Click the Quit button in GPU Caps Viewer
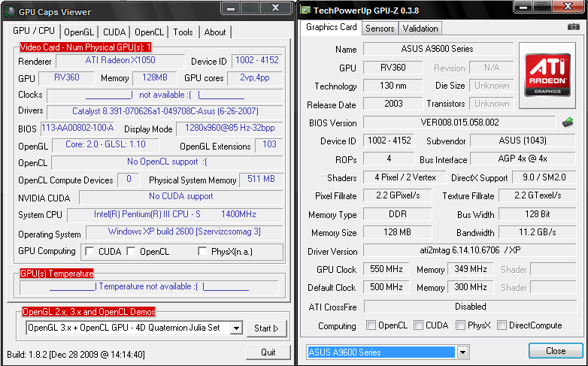The image size is (588, 366). pos(268,352)
